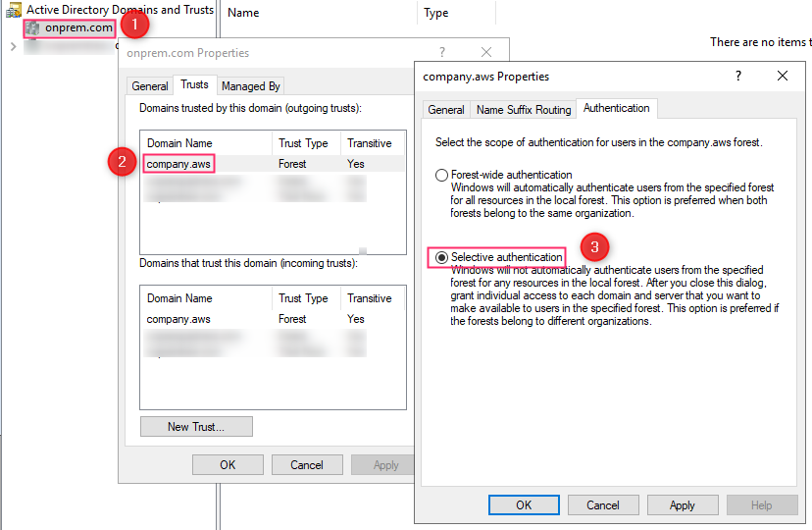Click Cancel in company.aws Properties
Image resolution: width=812 pixels, height=530 pixels.
603,505
